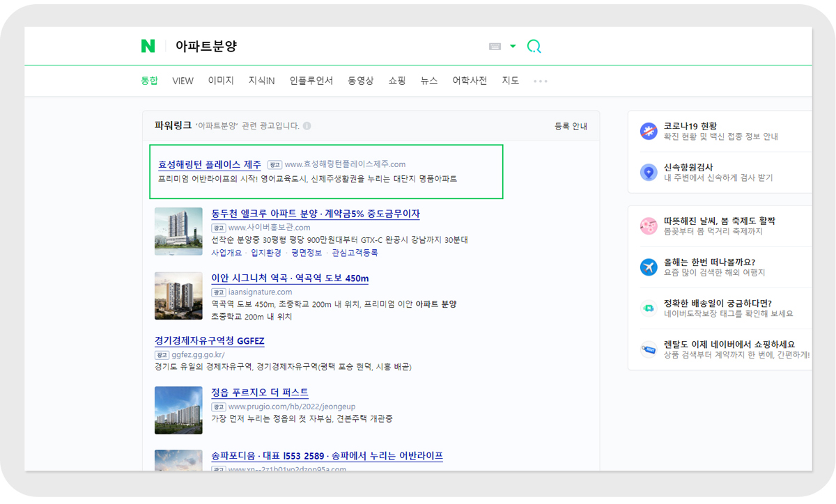Open the 어학사전 tab
The width and height of the screenshot is (836, 504).
click(x=470, y=81)
